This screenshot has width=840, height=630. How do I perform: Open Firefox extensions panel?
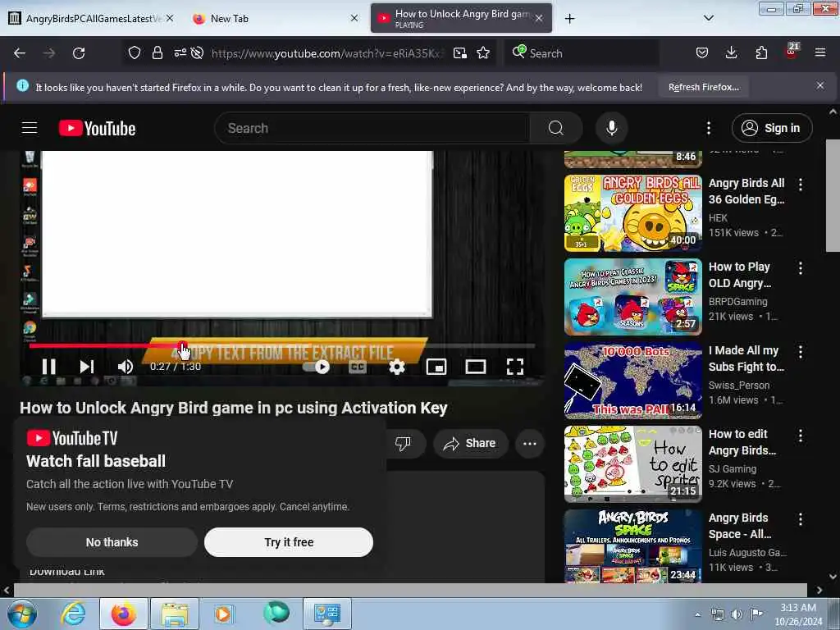[761, 53]
